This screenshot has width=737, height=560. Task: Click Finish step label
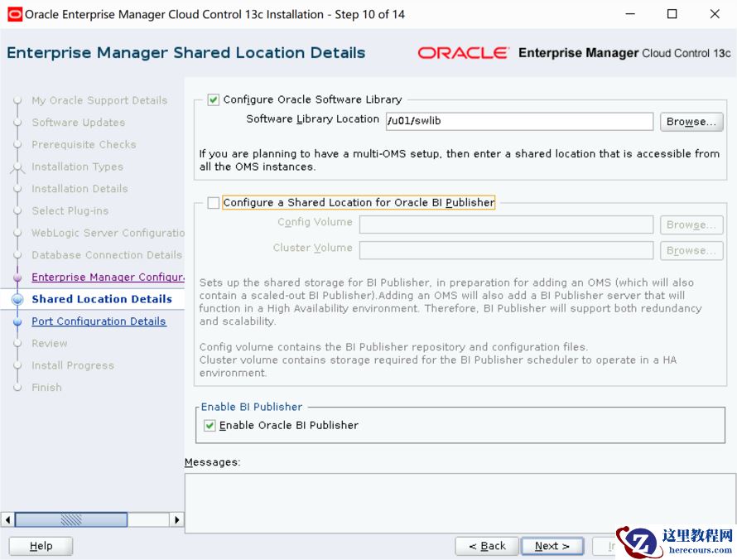[x=46, y=388]
